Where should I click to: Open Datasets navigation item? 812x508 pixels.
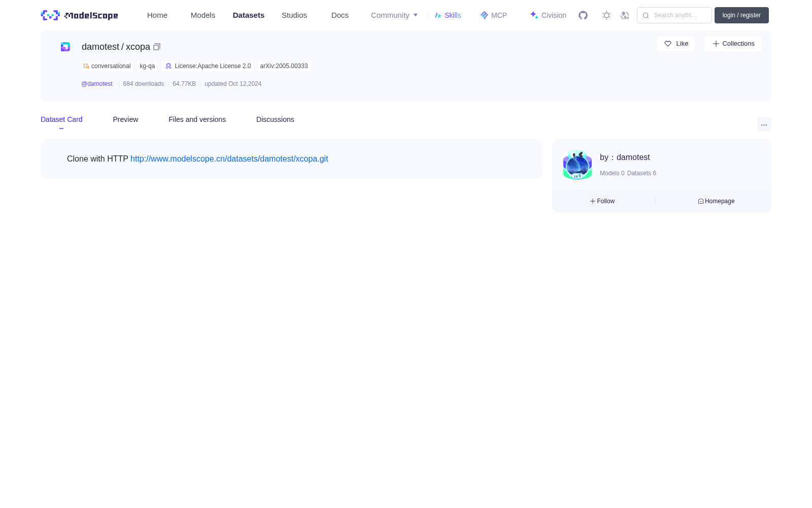pyautogui.click(x=249, y=15)
